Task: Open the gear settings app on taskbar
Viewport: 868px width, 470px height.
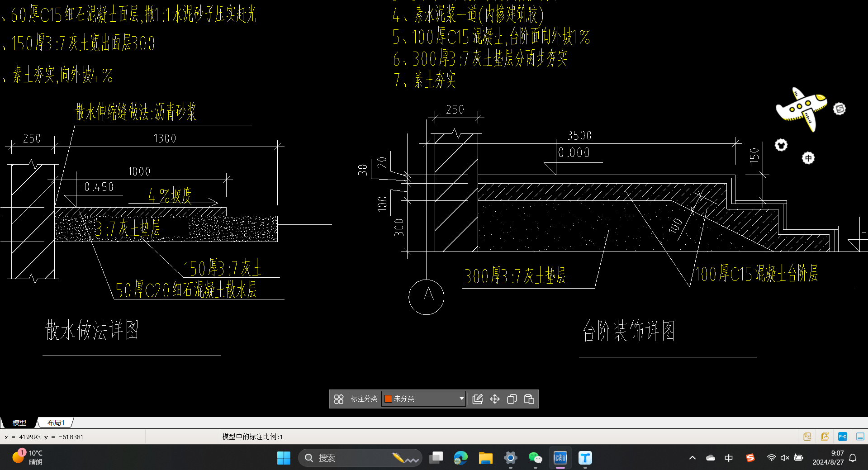Action: click(511, 458)
